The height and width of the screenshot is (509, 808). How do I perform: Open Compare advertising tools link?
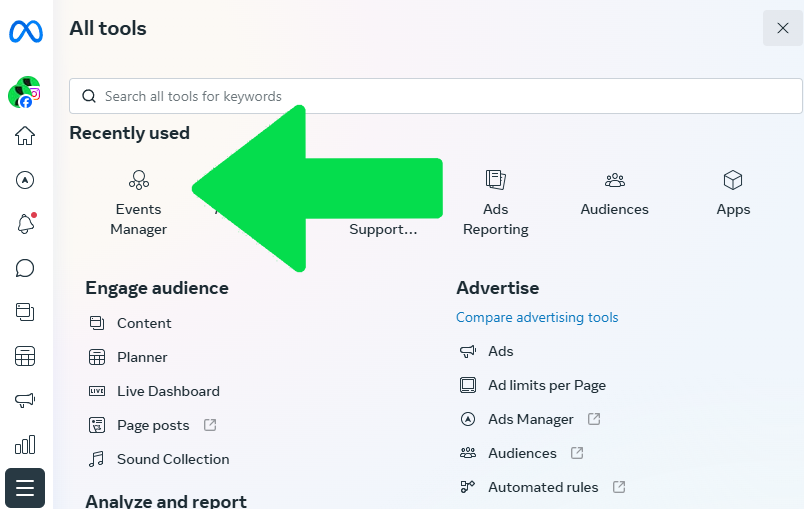click(x=537, y=317)
